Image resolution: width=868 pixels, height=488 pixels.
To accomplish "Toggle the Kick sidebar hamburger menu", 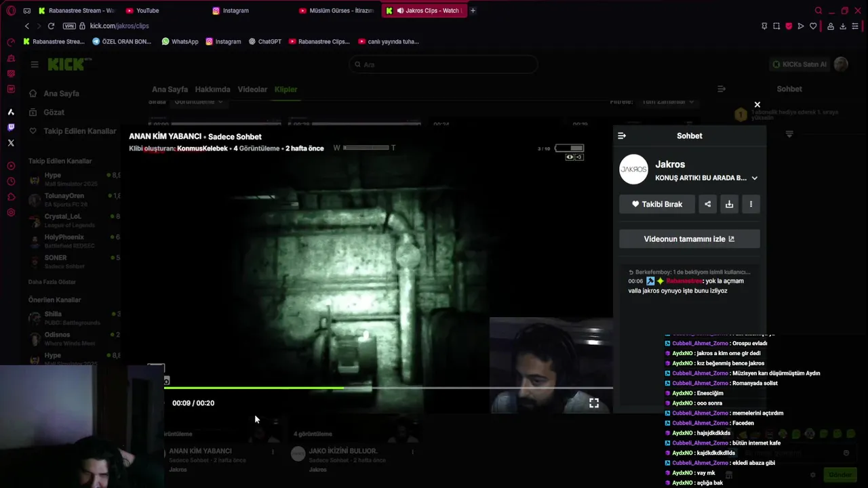I will point(35,64).
